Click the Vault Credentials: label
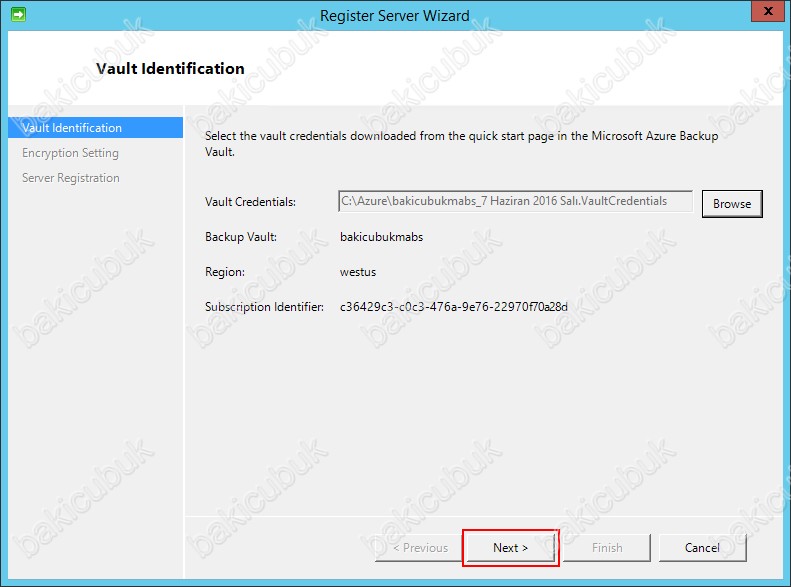Image resolution: width=791 pixels, height=587 pixels. pyautogui.click(x=250, y=202)
